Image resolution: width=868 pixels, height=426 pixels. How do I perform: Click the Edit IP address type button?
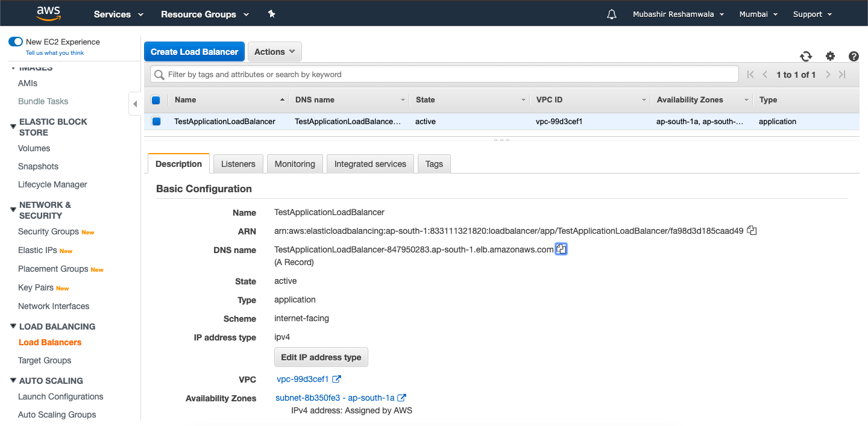click(321, 357)
